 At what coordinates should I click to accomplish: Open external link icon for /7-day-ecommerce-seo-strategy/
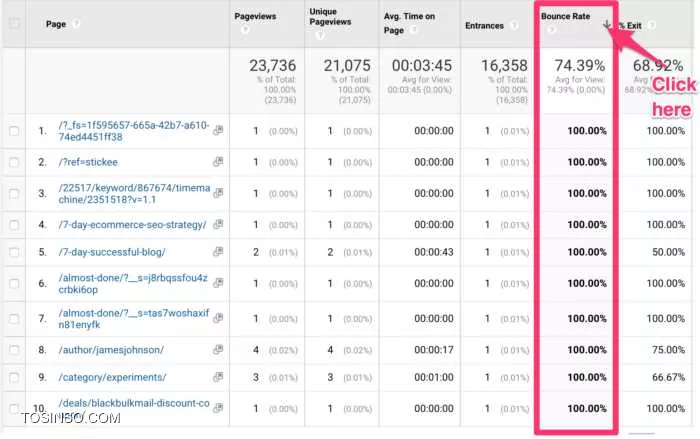coord(218,224)
